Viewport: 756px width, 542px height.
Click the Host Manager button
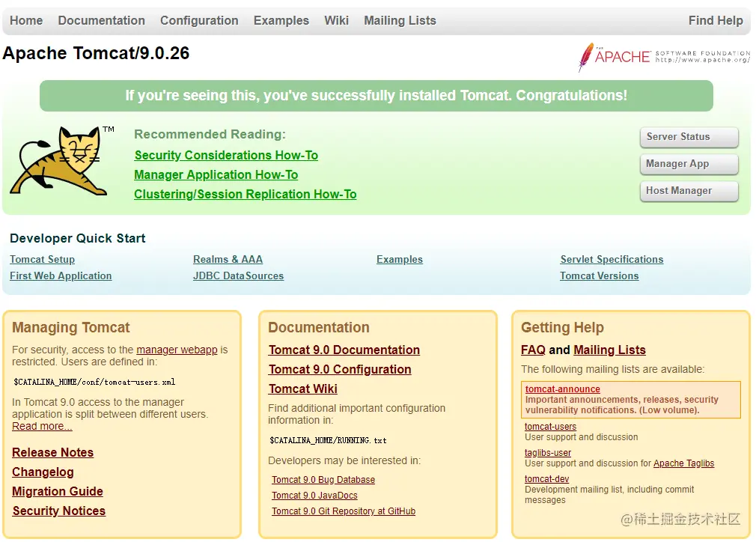[x=689, y=191]
